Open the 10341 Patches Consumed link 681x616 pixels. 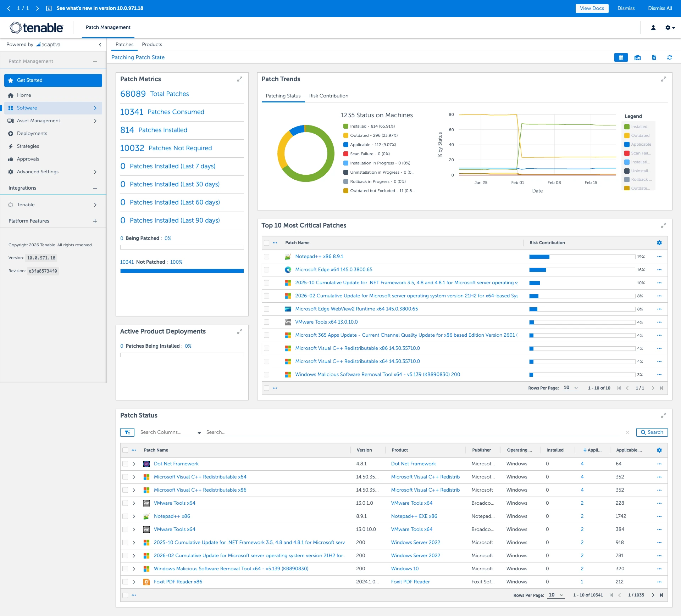pyautogui.click(x=162, y=112)
